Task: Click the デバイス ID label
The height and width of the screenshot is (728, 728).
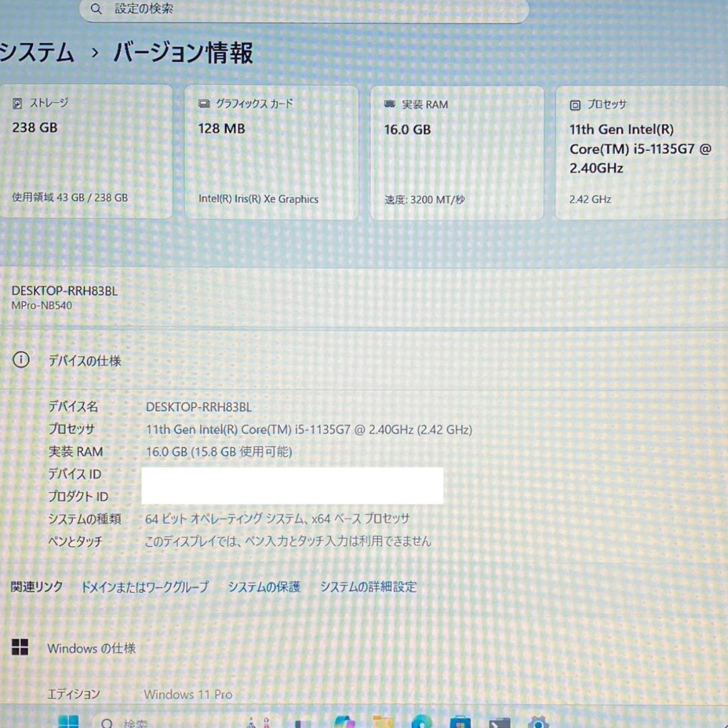Action: click(x=75, y=474)
